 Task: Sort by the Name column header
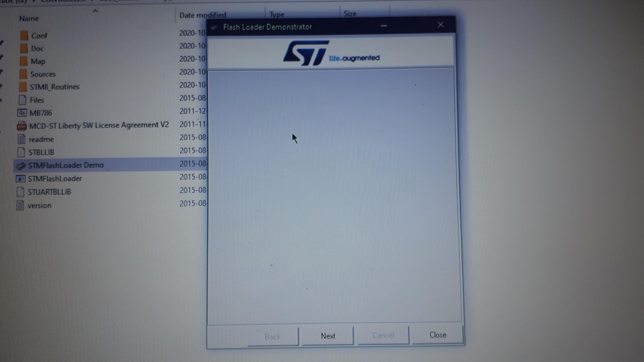(x=29, y=19)
